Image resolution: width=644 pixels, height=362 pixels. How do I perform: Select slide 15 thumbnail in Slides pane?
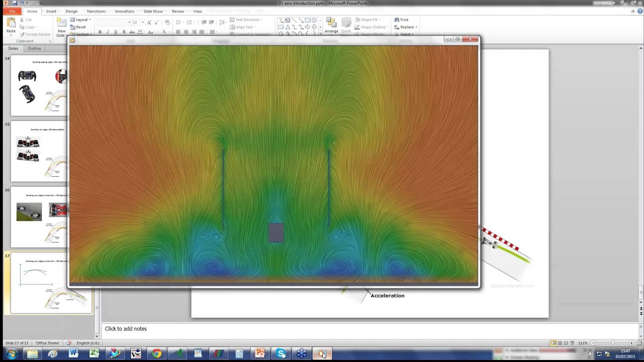39,151
